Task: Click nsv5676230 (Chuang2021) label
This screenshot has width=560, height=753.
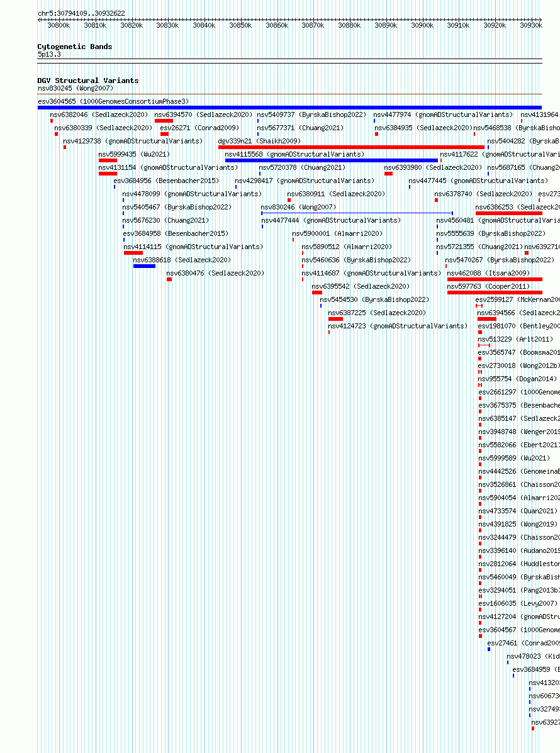Action: coord(165,220)
